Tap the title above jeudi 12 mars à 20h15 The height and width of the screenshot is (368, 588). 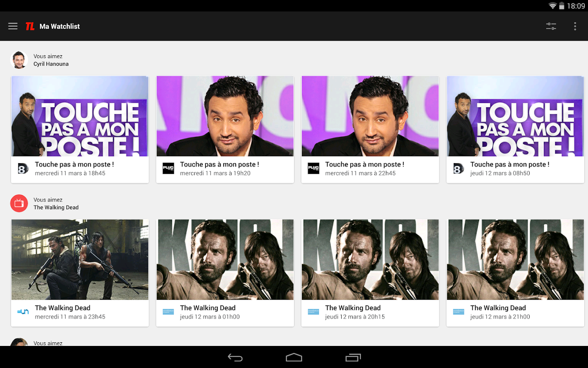353,308
